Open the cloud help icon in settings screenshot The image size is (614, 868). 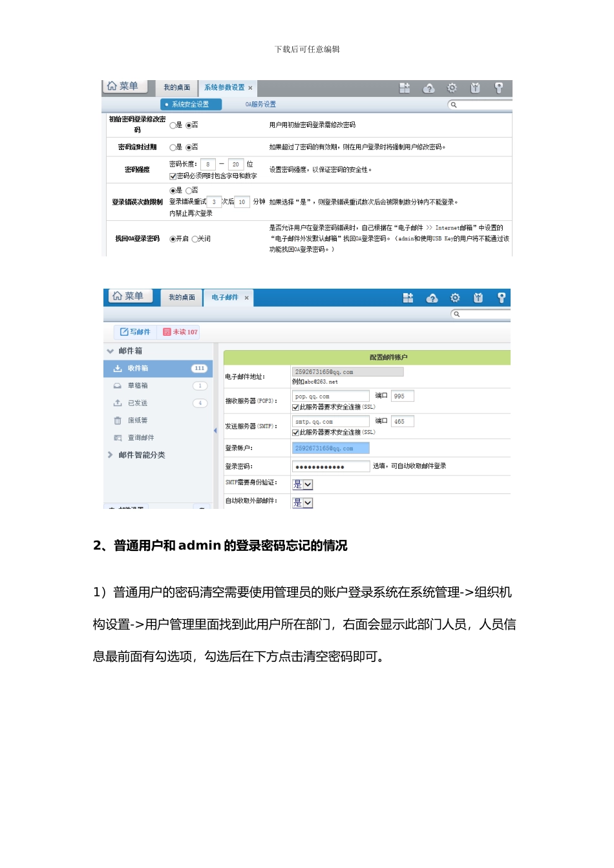tap(429, 88)
